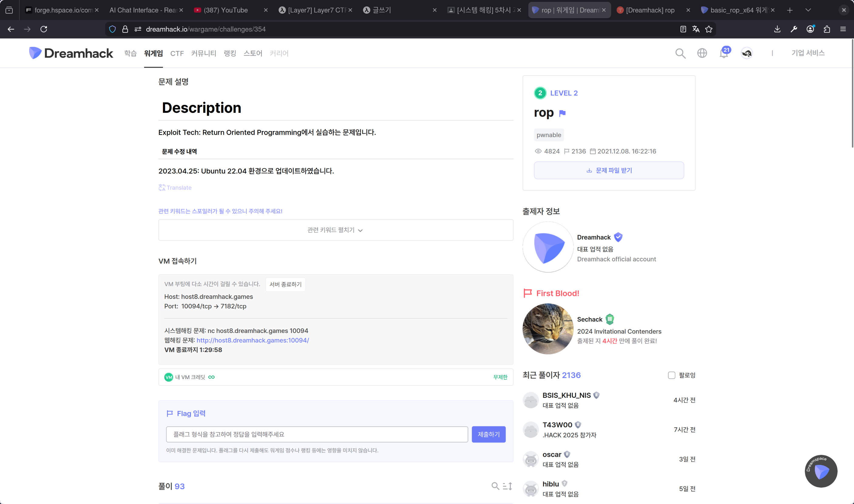
Task: Click into the Flag input field
Action: tap(317, 434)
